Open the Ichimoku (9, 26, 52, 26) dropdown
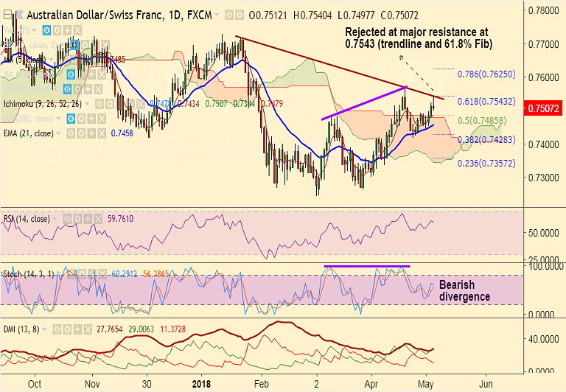Image resolution: width=566 pixels, height=392 pixels. pyautogui.click(x=87, y=105)
